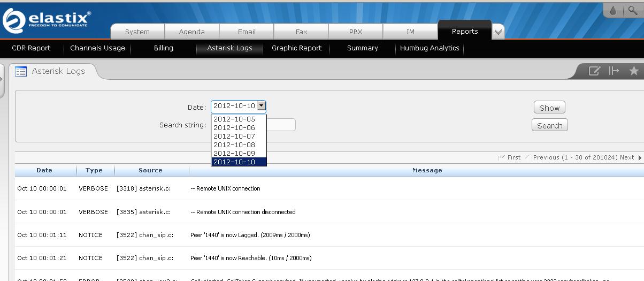
Task: Click the Asterisk Logs list icon
Action: [x=21, y=71]
